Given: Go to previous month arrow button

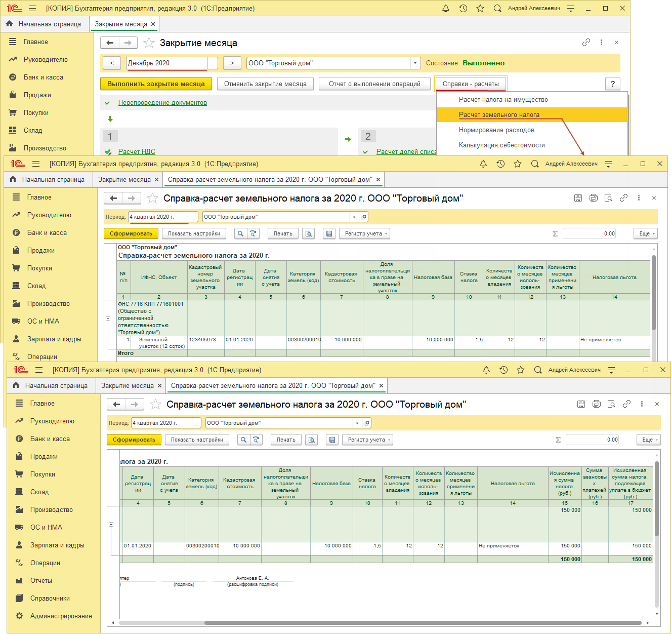Looking at the screenshot, I should [x=112, y=63].
